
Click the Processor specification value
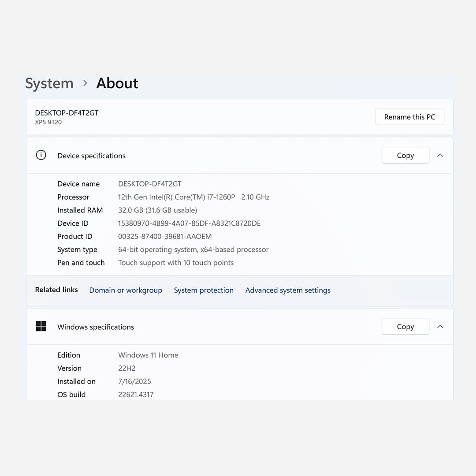[193, 197]
